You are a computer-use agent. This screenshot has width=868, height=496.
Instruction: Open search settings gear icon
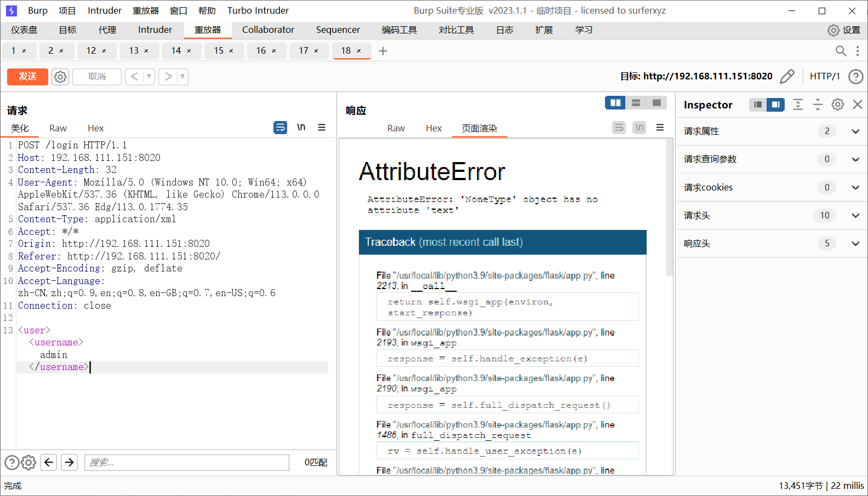[28, 463]
